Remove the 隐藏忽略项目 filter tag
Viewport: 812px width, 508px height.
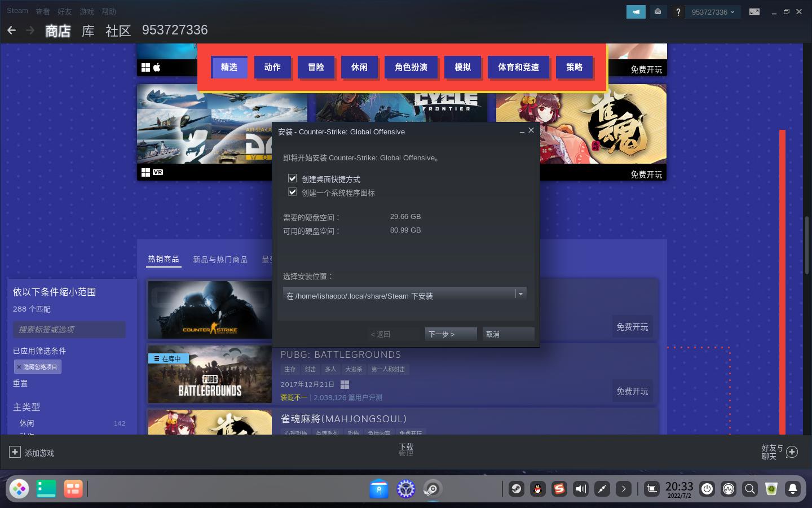pos(19,367)
